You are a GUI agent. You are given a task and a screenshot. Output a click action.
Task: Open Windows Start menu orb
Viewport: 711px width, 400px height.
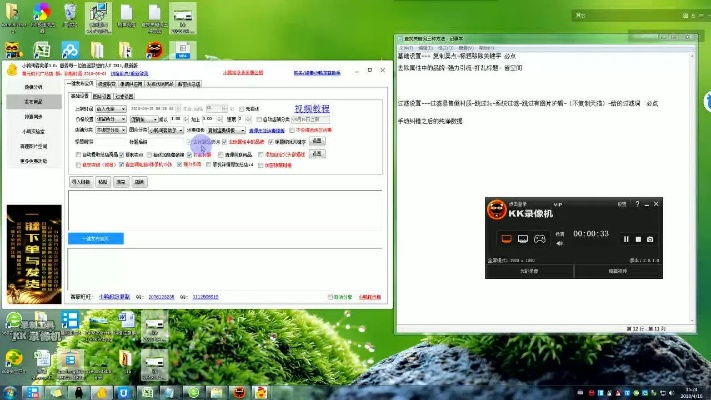[12, 392]
